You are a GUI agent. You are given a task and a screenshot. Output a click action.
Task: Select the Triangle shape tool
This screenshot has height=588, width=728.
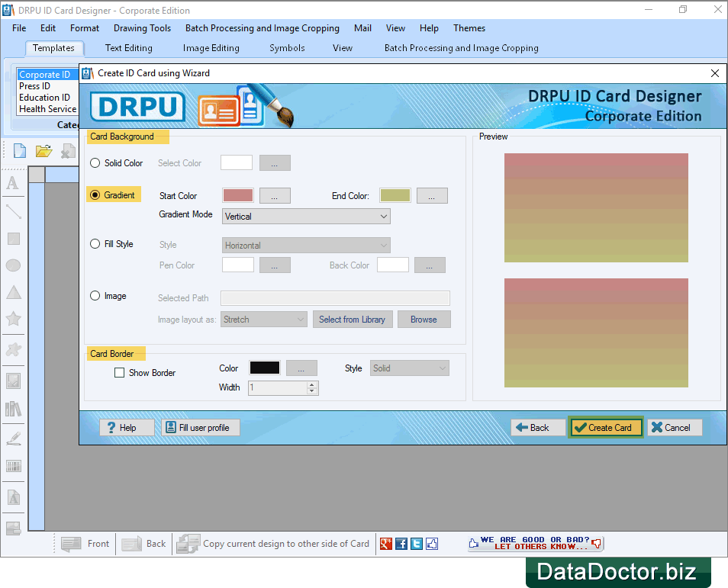click(x=14, y=292)
